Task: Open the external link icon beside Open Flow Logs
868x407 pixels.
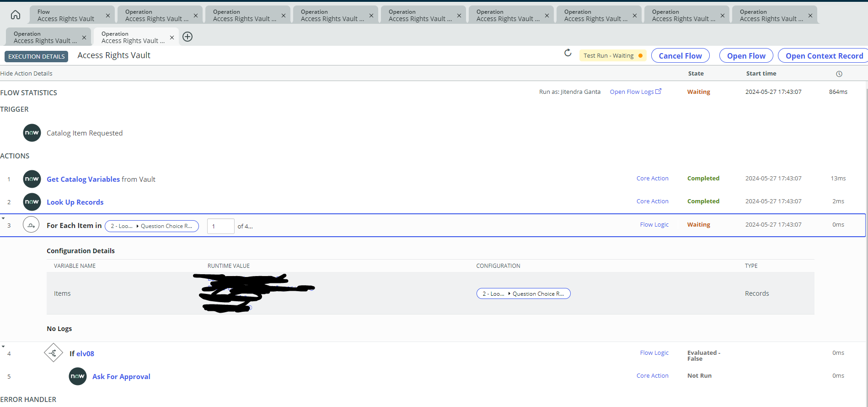Action: 659,91
